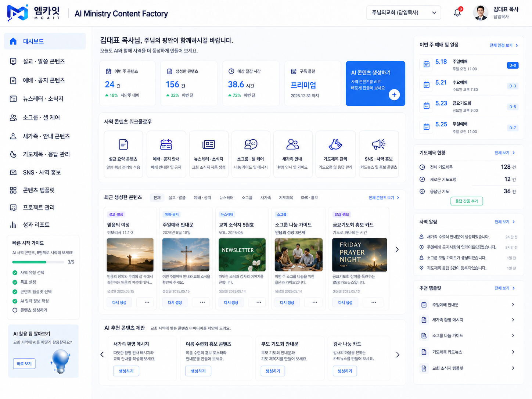
Task: Click the 주일예배 안내문 template icon
Action: 424,305
